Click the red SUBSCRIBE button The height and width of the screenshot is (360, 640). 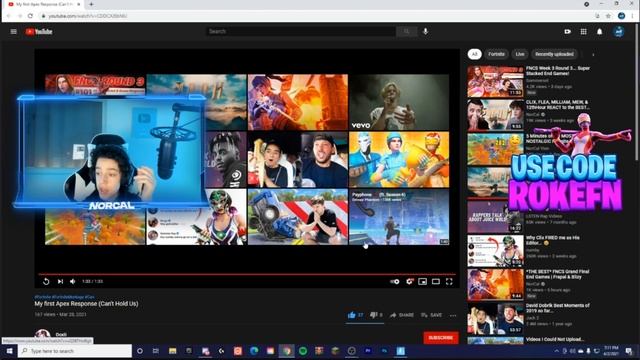[441, 338]
